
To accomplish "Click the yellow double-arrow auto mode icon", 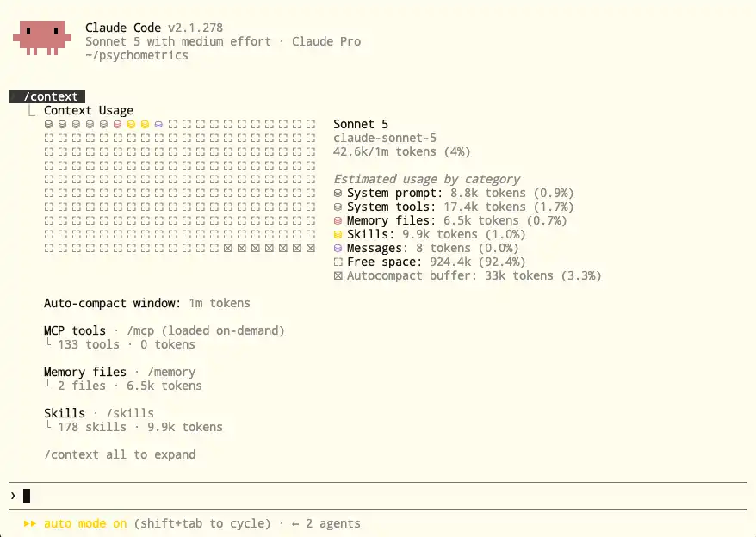I will click(x=30, y=523).
